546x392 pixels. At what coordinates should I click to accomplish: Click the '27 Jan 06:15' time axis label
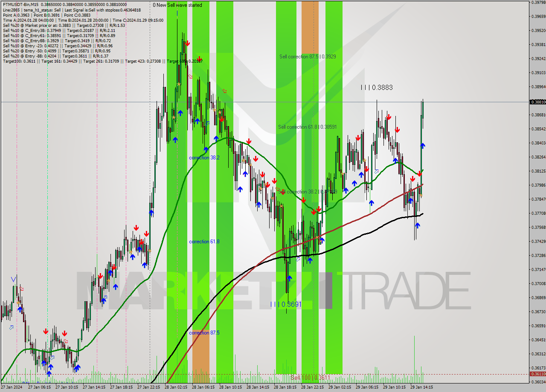click(x=39, y=388)
